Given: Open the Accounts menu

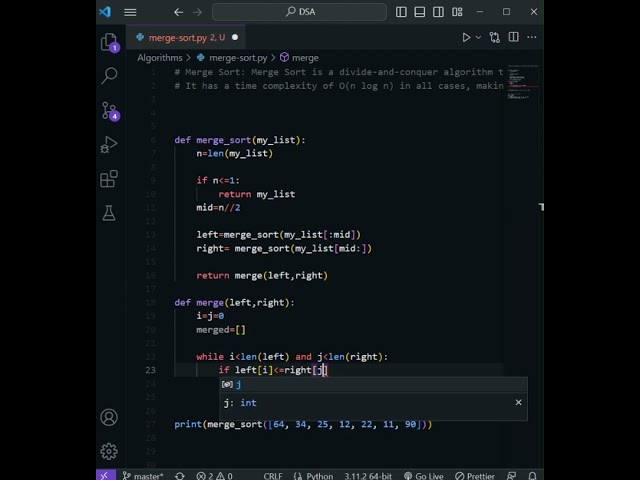Looking at the screenshot, I should 109,417.
